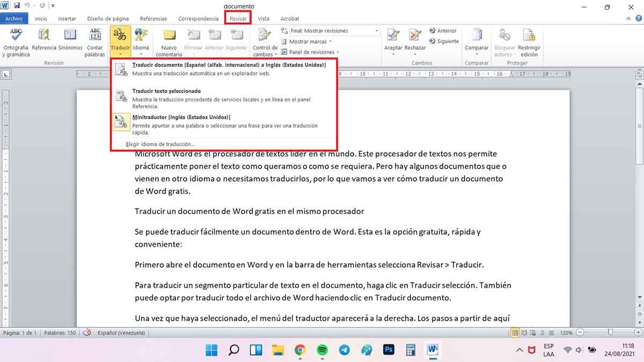Click the zoom slider handle
This screenshot has width=644, height=362.
click(x=610, y=333)
